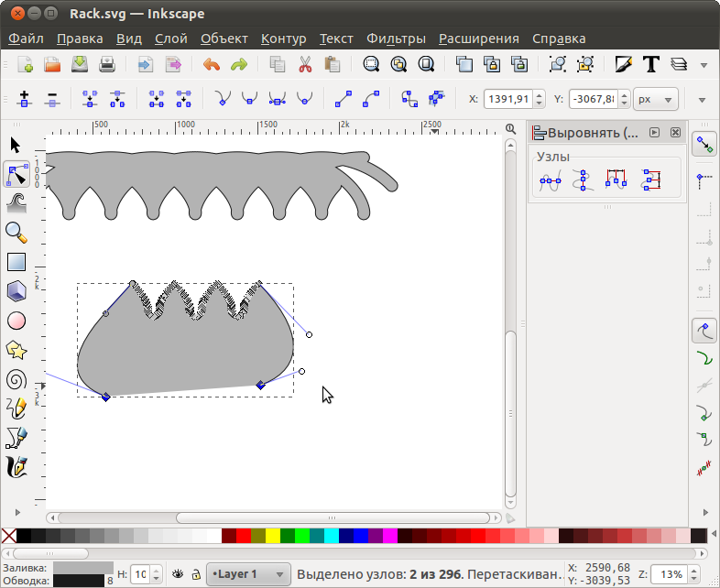Open the px units dropdown
Image resolution: width=720 pixels, height=588 pixels.
(656, 99)
